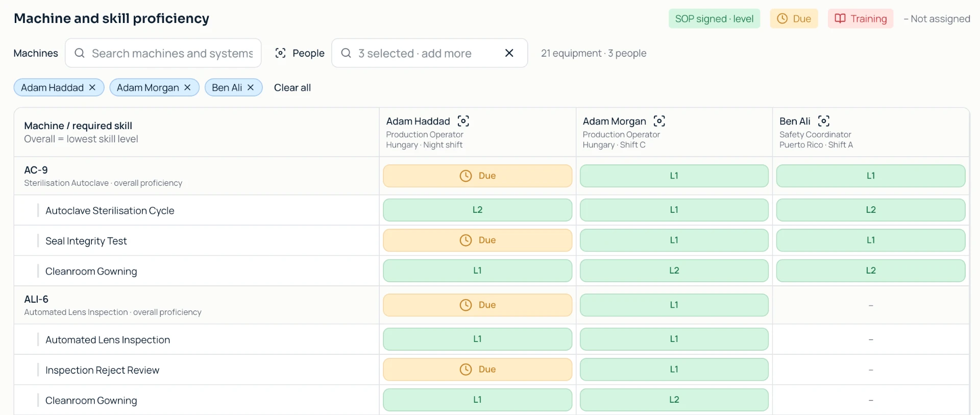This screenshot has width=980, height=415.
Task: Click the clock icon in the Due legend
Action: click(782, 19)
